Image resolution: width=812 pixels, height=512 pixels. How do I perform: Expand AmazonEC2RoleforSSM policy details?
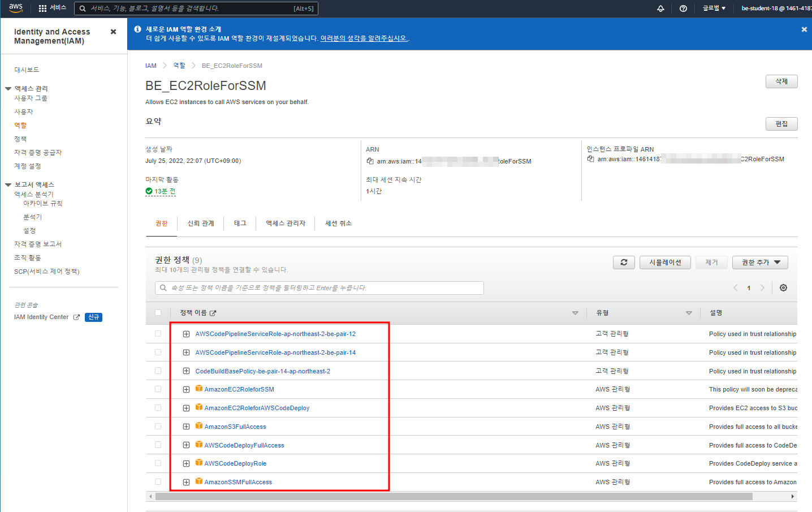coord(186,390)
